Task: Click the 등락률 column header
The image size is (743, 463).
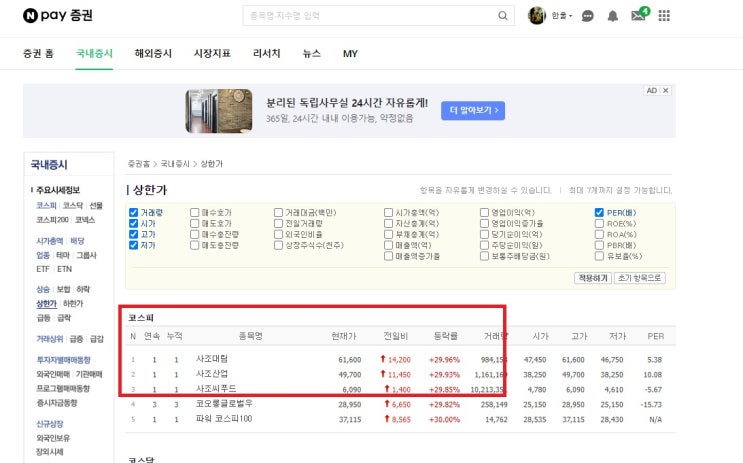Action: (x=446, y=336)
